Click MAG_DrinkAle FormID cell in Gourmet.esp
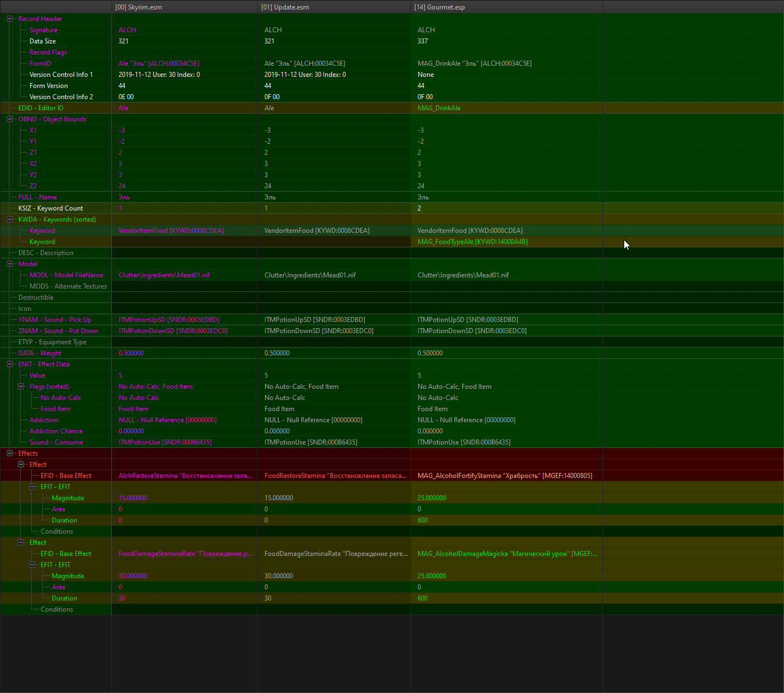Screen dimensions: 784x693 [x=474, y=64]
